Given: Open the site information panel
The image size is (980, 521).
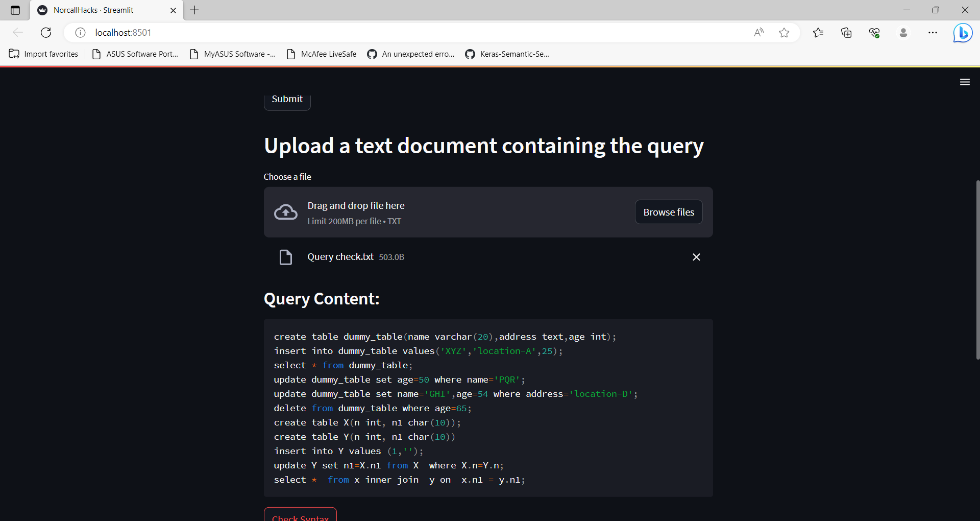Looking at the screenshot, I should pyautogui.click(x=80, y=32).
